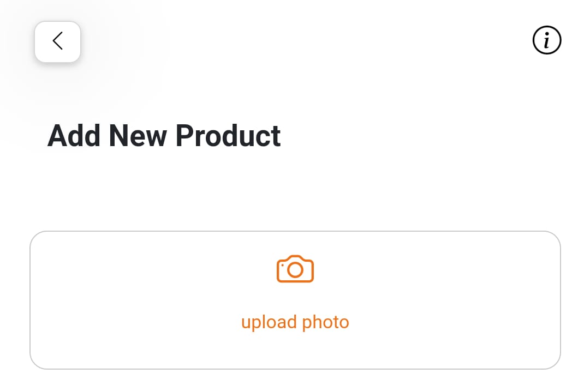Click the back arrow button
Screen dimensions: 584x392
coord(58,41)
